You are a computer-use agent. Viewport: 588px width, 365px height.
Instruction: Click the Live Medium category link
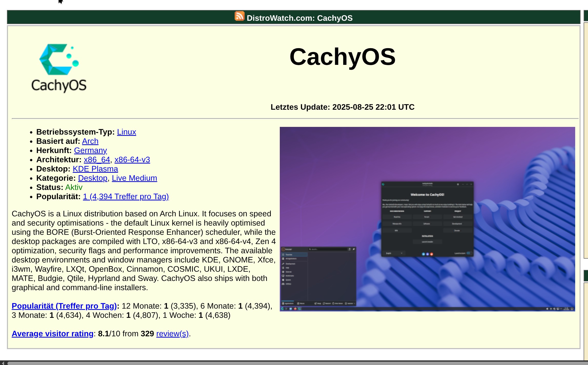point(134,178)
